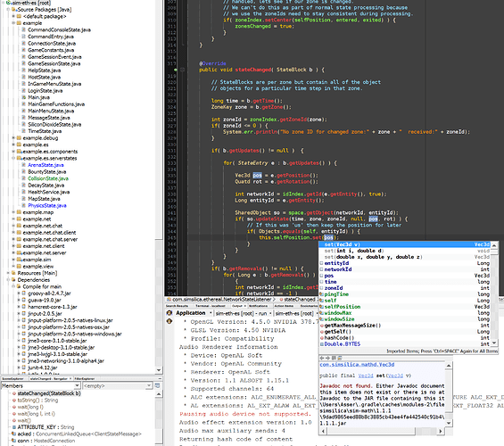Switch to the Notifications tab
This screenshot has width=504, height=446.
click(x=258, y=306)
